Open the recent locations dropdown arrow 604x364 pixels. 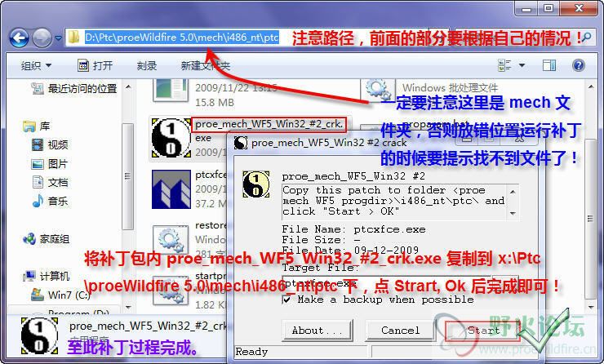coord(58,38)
